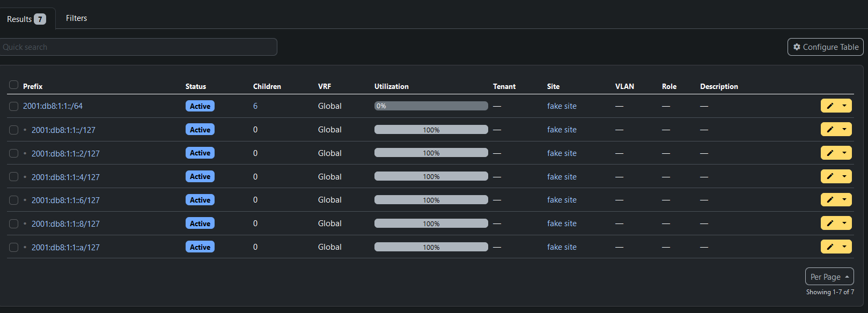Select the Results tab
868x313 pixels.
click(x=26, y=19)
